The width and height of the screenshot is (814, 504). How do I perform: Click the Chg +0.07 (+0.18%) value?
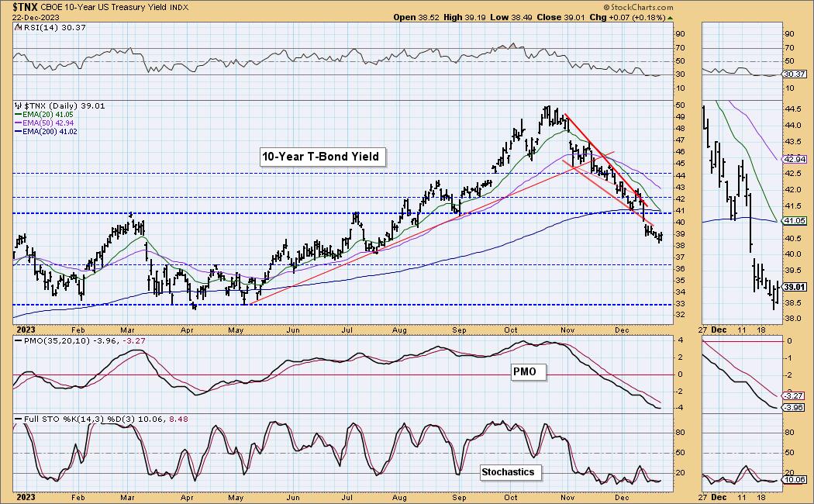point(627,17)
